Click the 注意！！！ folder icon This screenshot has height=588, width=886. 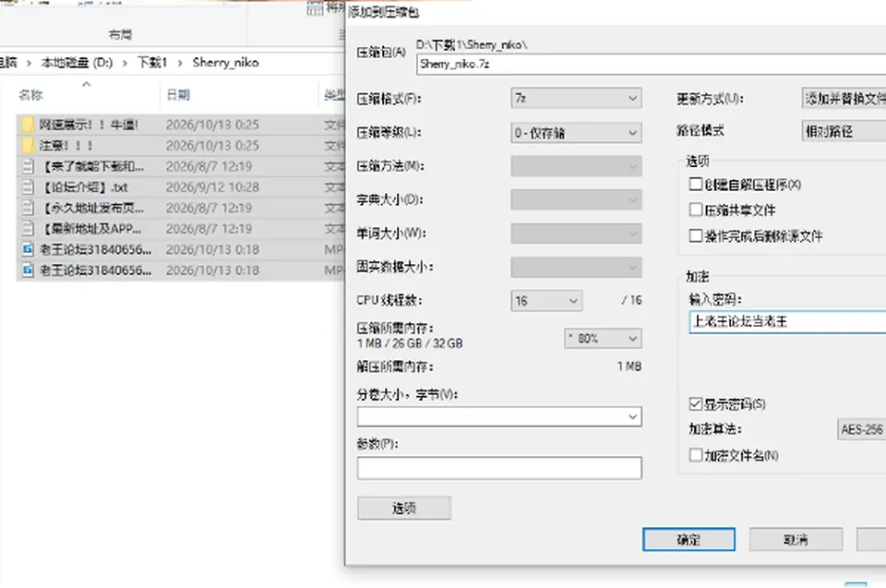28,145
